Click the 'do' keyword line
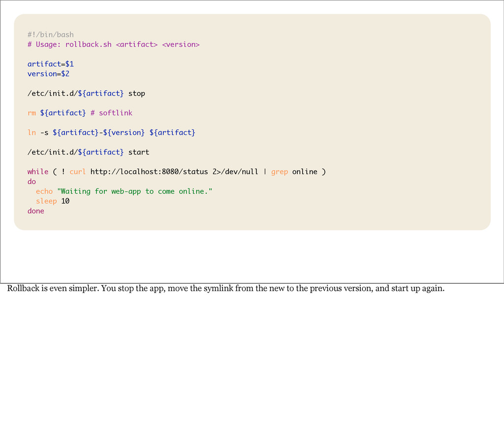This screenshot has height=424, width=504. point(31,182)
